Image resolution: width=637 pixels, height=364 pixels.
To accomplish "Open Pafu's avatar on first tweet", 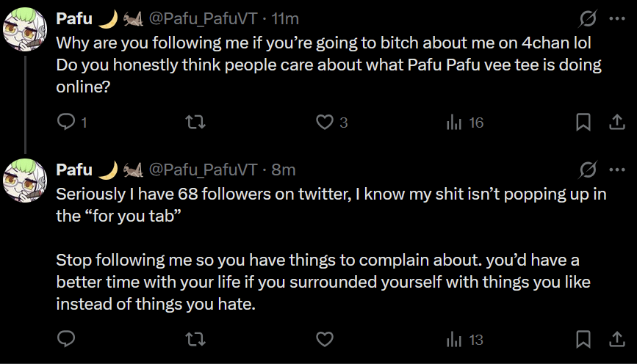I will [x=26, y=29].
